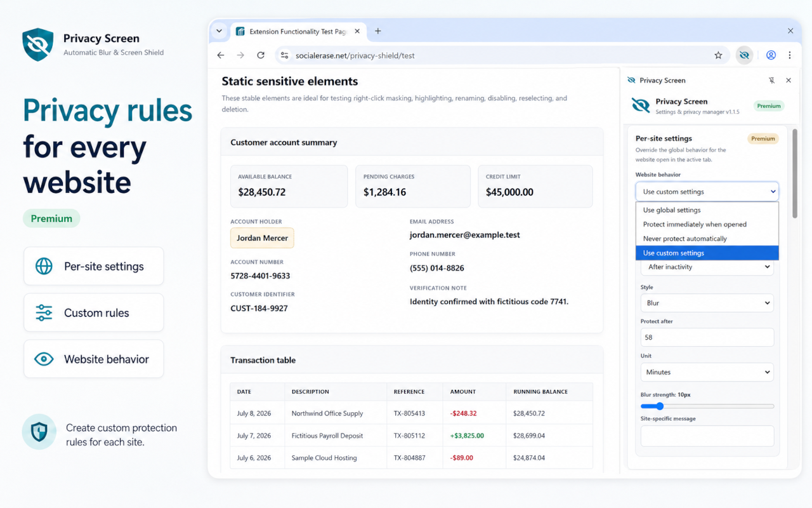Click the eye icon on the Website behavior card

[44, 359]
